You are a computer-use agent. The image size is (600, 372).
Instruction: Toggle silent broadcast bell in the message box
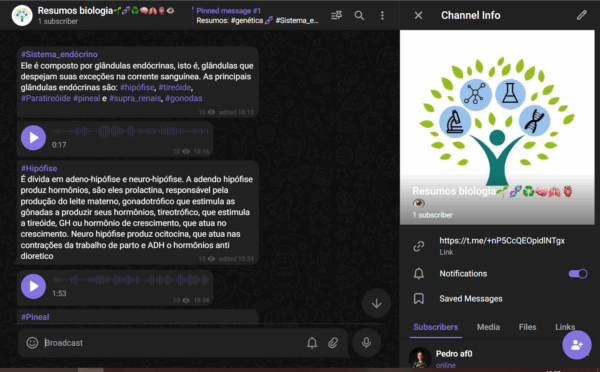(x=312, y=343)
